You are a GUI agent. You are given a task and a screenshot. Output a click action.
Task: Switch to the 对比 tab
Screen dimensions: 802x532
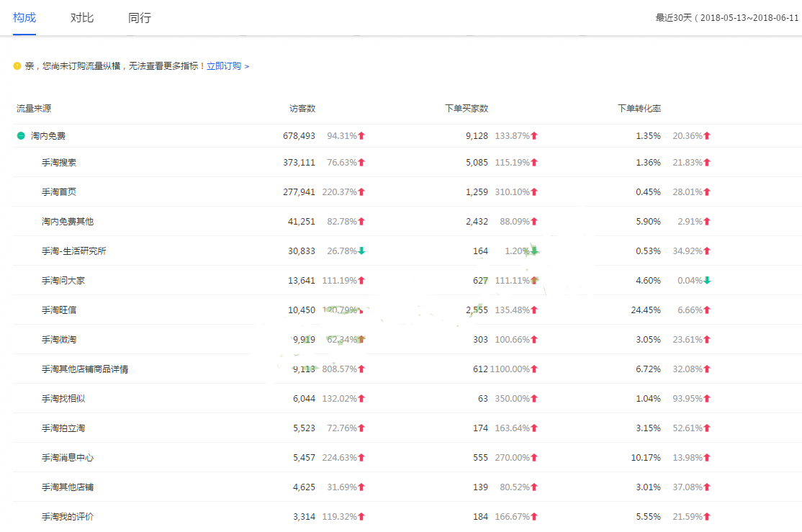(82, 18)
